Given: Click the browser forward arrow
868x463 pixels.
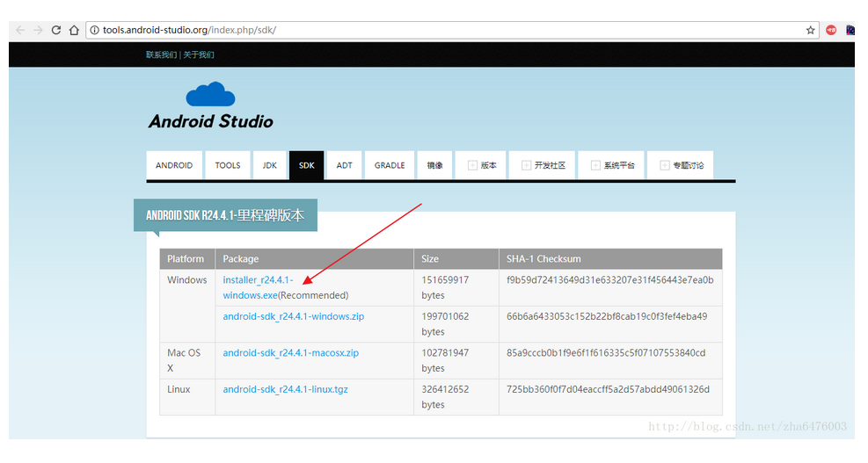Looking at the screenshot, I should pyautogui.click(x=38, y=30).
